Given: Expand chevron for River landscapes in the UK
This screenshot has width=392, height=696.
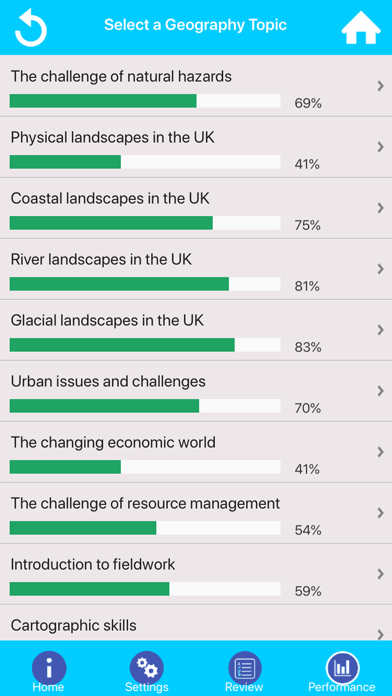Looking at the screenshot, I should pos(380,269).
